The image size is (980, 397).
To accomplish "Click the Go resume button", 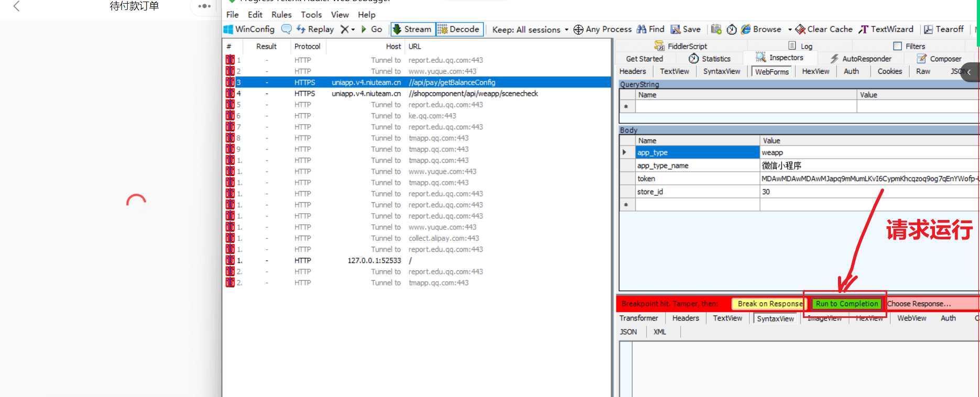I will (x=372, y=29).
